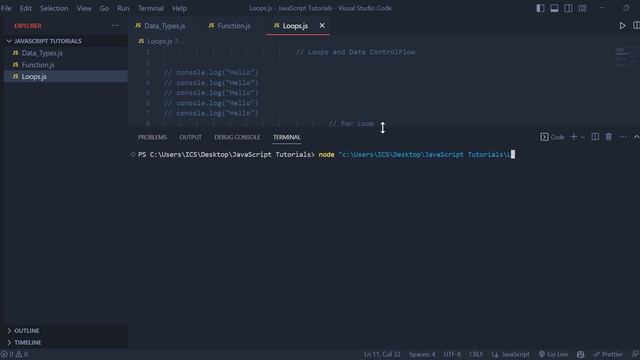
Task: Run code with the play icon
Action: pyautogui.click(x=622, y=26)
